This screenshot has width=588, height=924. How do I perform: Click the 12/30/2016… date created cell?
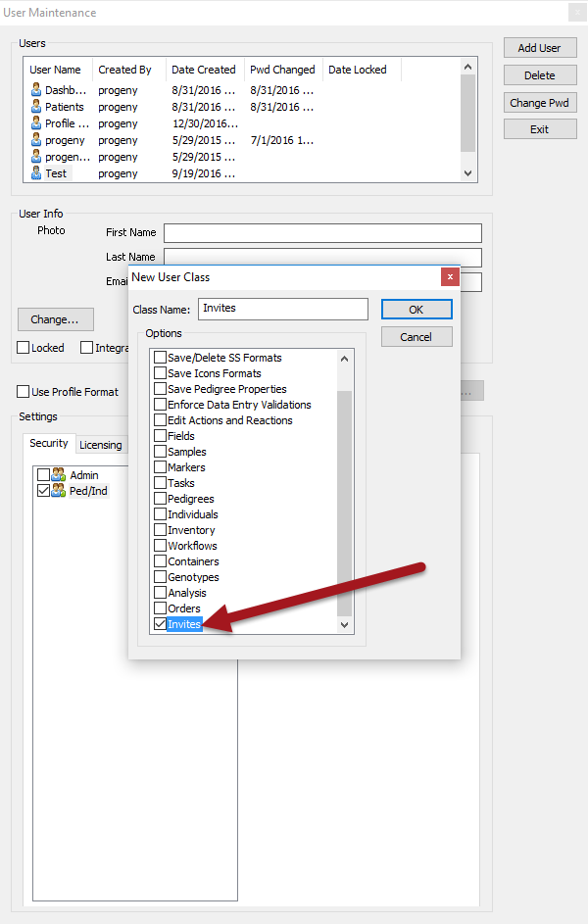click(x=205, y=123)
